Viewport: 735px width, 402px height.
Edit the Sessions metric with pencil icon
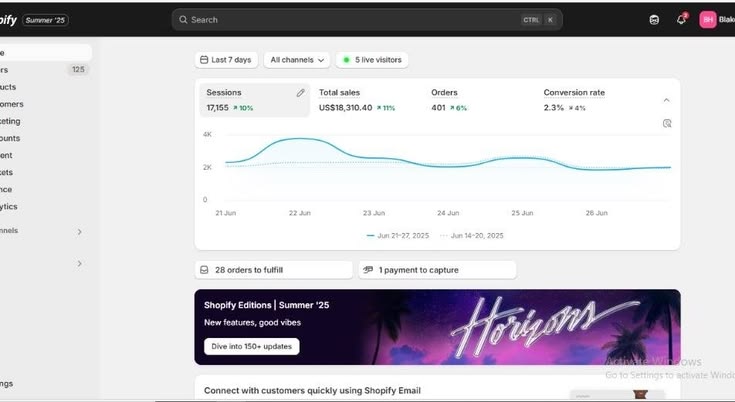point(300,93)
